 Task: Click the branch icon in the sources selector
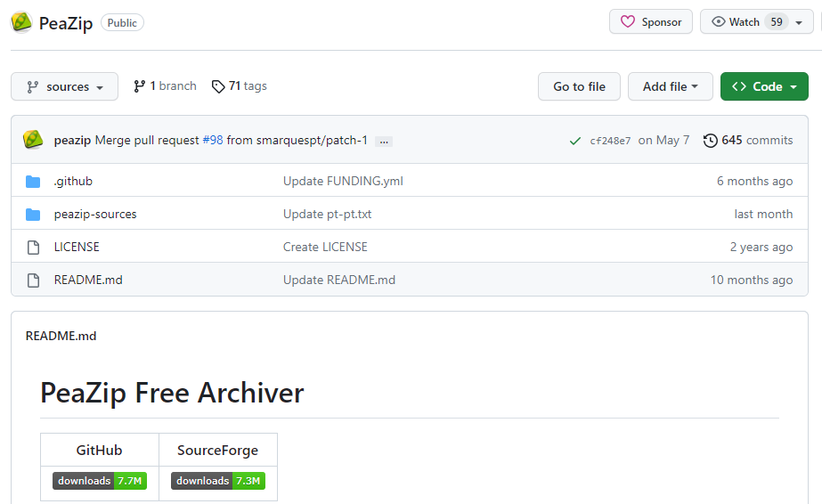pos(32,87)
